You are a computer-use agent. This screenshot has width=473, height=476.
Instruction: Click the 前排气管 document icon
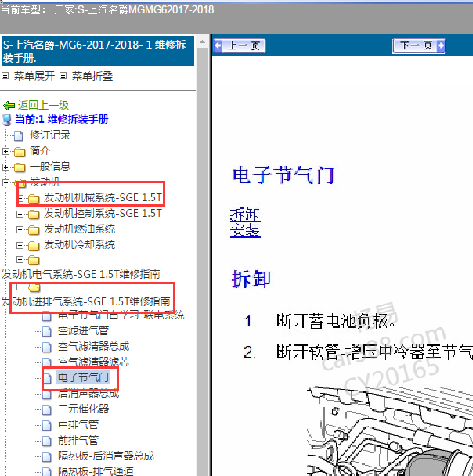(x=47, y=441)
